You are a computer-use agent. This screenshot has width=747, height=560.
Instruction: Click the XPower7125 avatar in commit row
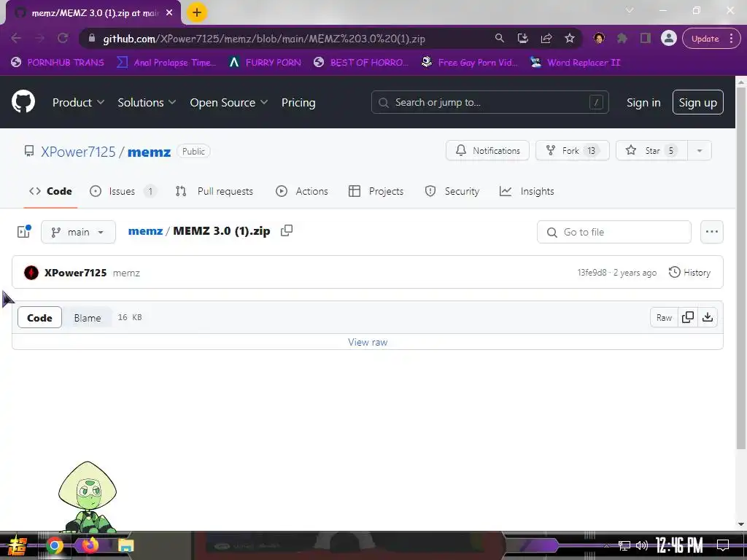click(31, 273)
